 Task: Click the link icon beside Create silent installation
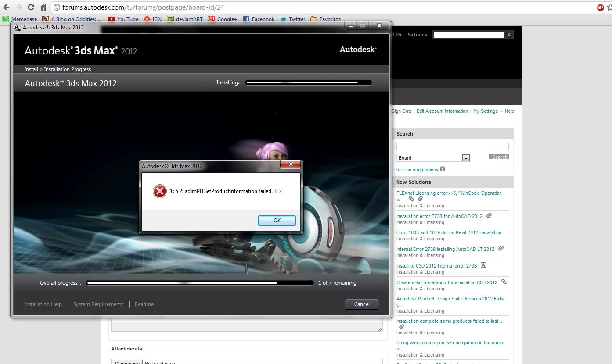(504, 282)
